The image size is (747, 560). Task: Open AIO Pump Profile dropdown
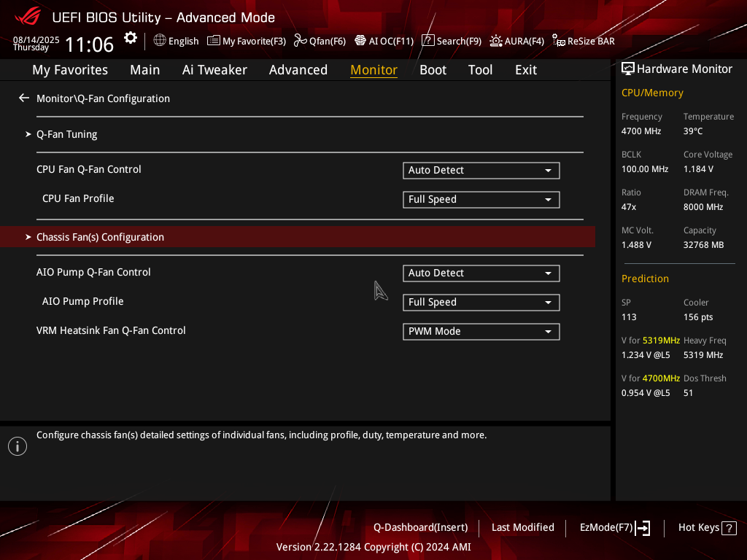point(481,303)
